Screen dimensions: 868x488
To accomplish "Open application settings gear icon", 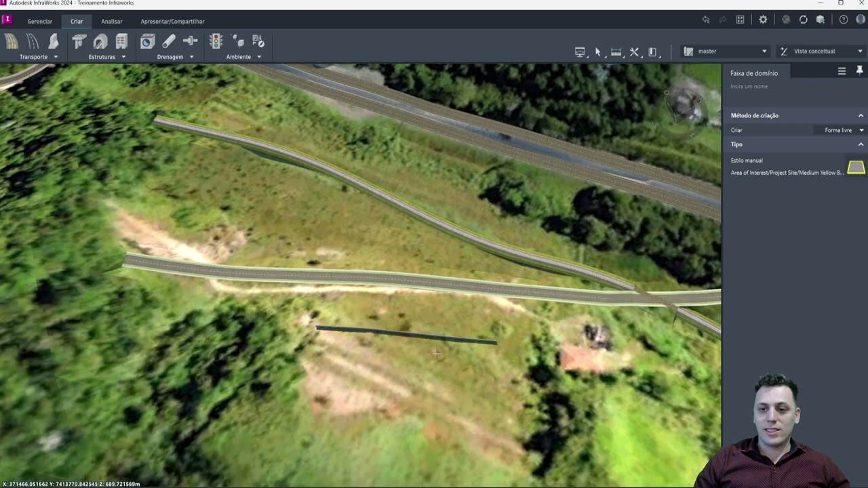I will pyautogui.click(x=763, y=20).
